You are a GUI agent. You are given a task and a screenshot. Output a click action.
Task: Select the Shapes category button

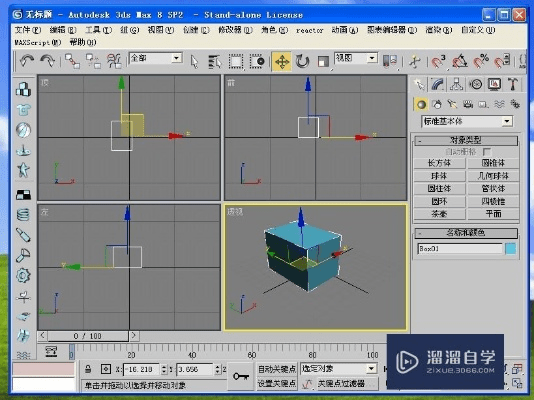(x=437, y=104)
